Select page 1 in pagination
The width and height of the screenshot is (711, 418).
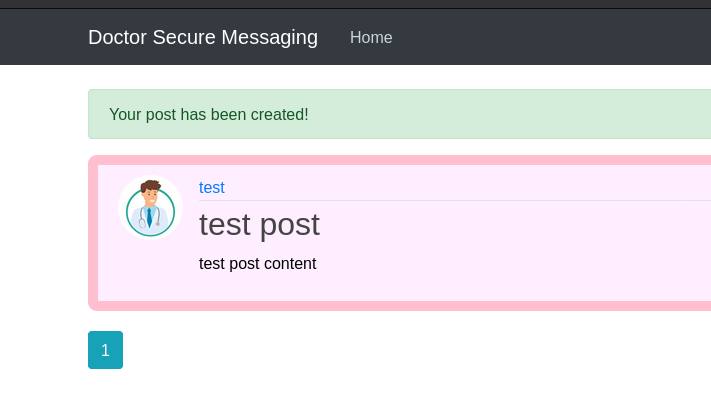105,350
